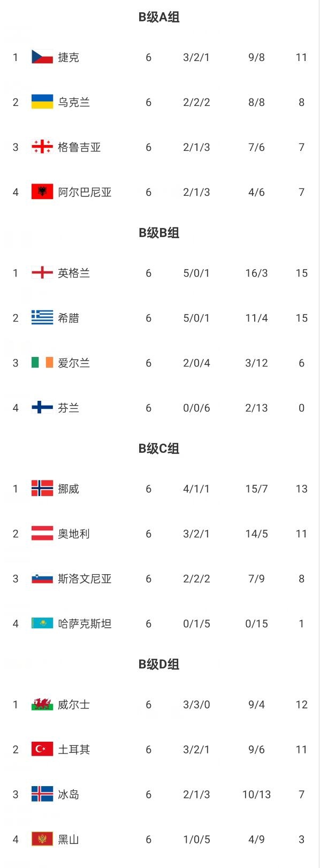The height and width of the screenshot is (868, 320).
Task: Click the Finland flag icon
Action: pyautogui.click(x=42, y=408)
